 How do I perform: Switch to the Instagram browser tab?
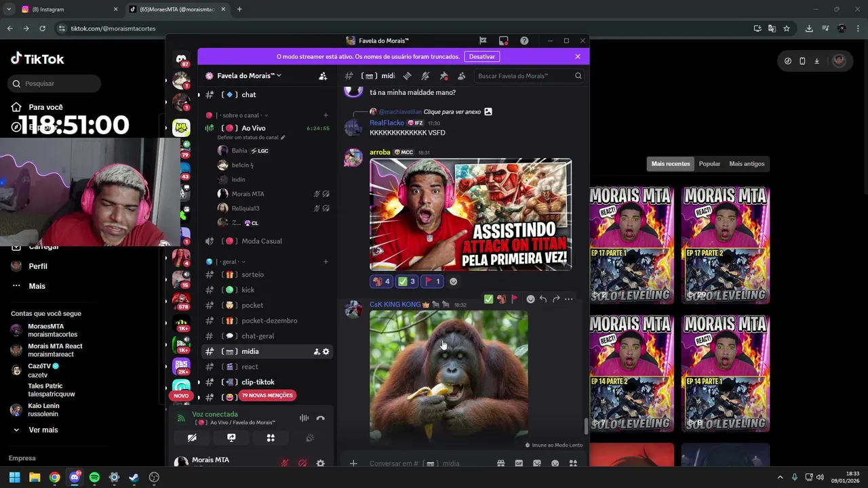click(68, 9)
